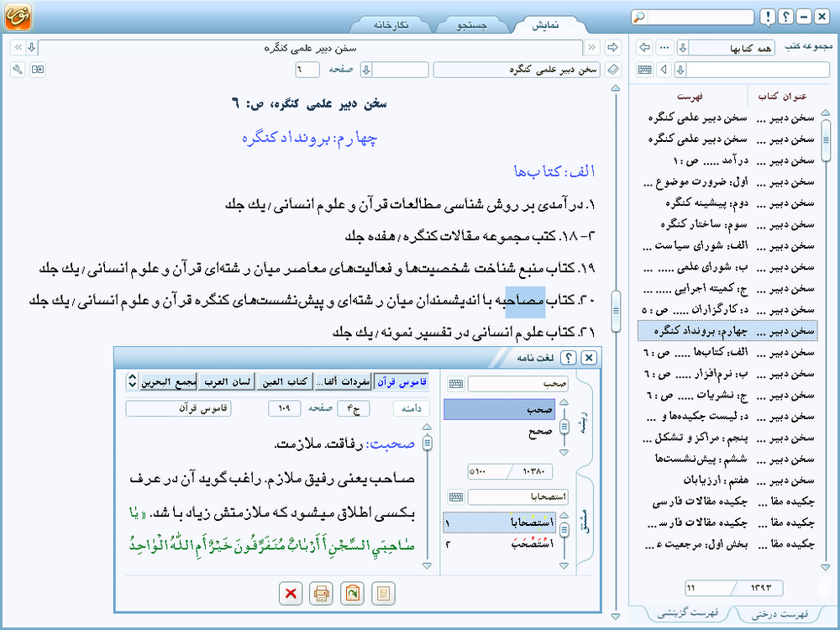Click the book list scrollbar handle
Viewport: 840px width, 630px height.
coord(826,139)
